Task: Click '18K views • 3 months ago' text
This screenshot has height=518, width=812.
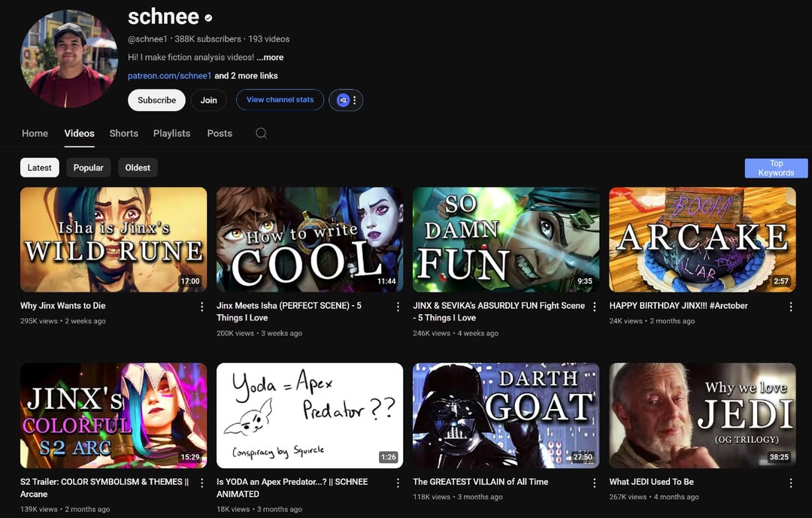Action: click(x=259, y=509)
